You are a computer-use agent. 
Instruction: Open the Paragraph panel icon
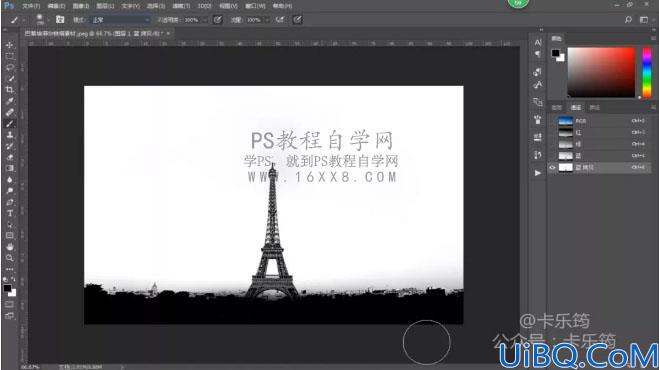(538, 54)
